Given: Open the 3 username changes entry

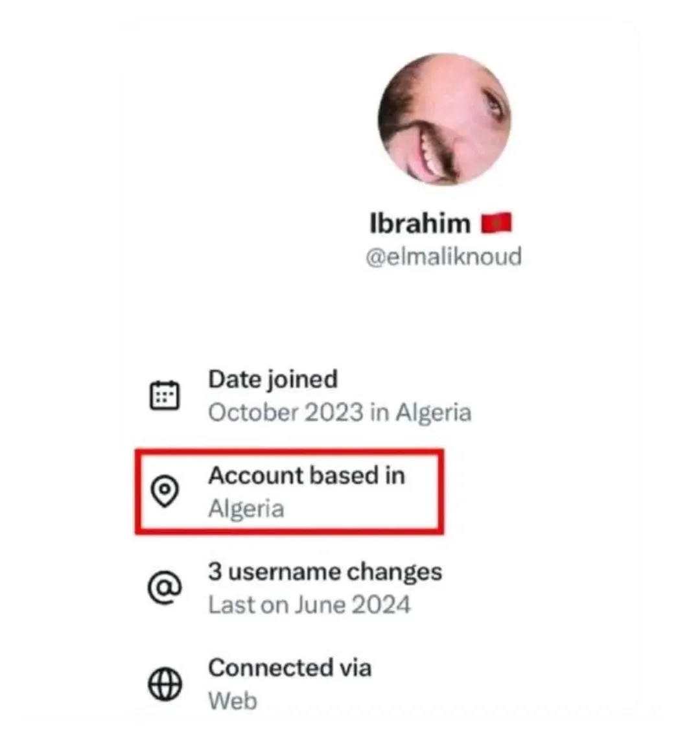Looking at the screenshot, I should (x=325, y=572).
